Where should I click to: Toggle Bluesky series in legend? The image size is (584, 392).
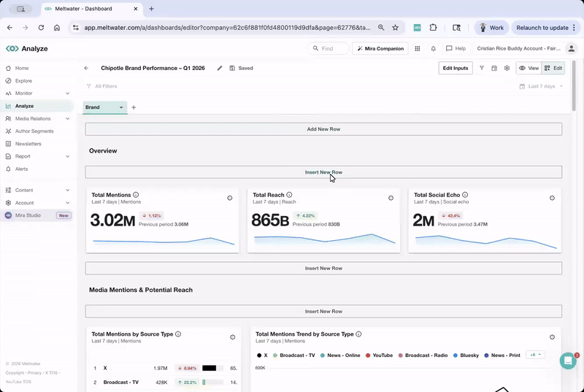(x=466, y=356)
